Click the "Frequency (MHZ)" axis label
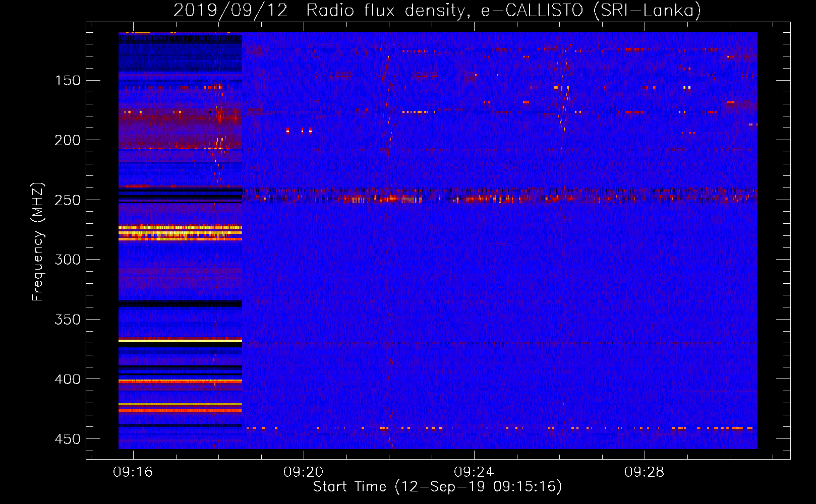Image resolution: width=816 pixels, height=504 pixels. 37,242
